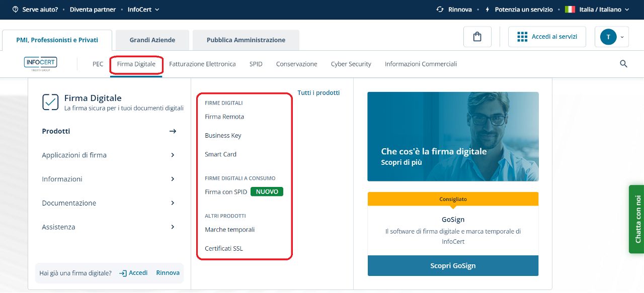Switch to the Grandi Aziende tab
The image size is (644, 293).
pos(152,40)
